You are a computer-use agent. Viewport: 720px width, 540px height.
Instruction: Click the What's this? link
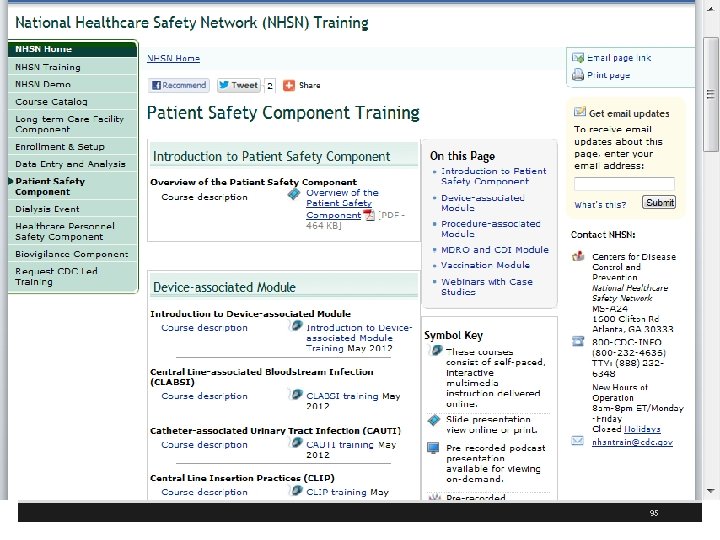click(x=600, y=205)
